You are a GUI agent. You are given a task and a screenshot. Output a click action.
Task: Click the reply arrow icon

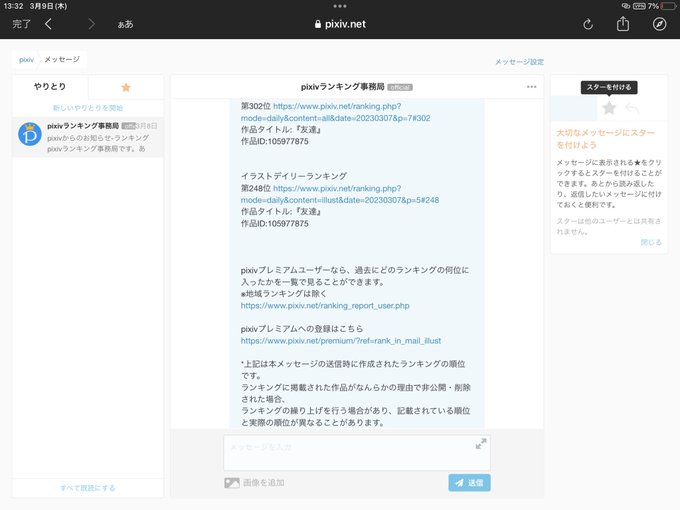pos(632,108)
